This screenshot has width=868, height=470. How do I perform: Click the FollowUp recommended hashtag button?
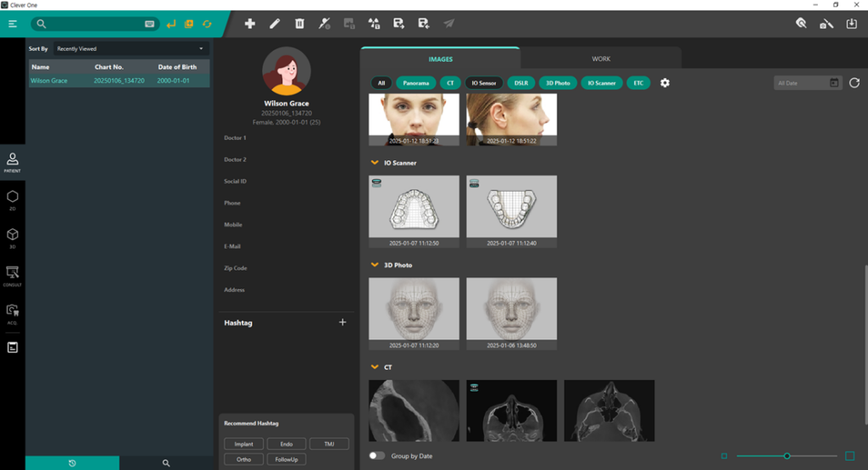tap(286, 459)
